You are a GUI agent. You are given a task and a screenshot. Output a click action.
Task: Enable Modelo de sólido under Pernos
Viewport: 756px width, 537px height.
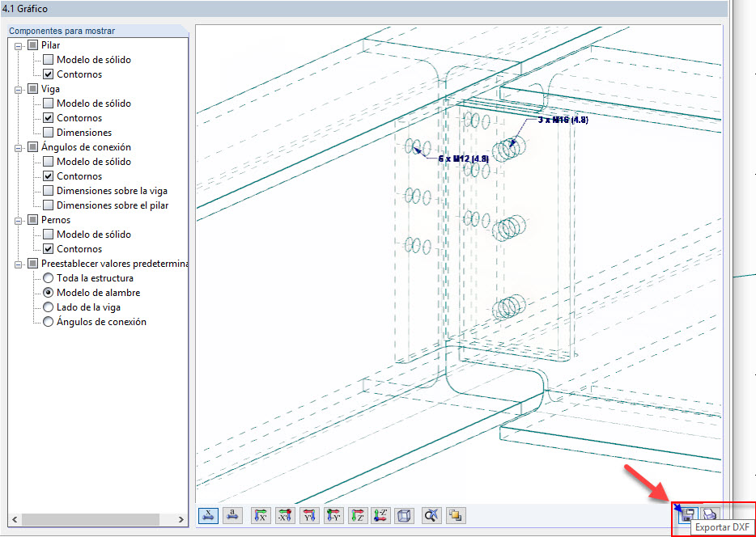click(48, 235)
